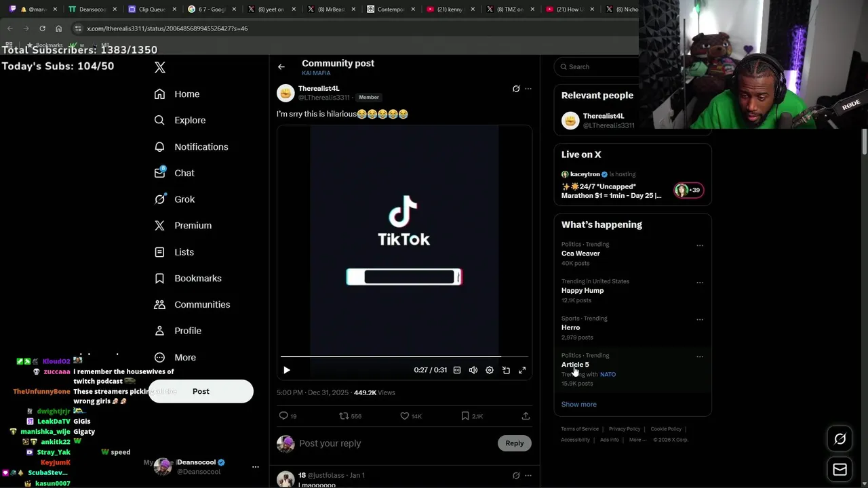Open Terms of Service footer link
The height and width of the screenshot is (488, 868).
tap(580, 429)
